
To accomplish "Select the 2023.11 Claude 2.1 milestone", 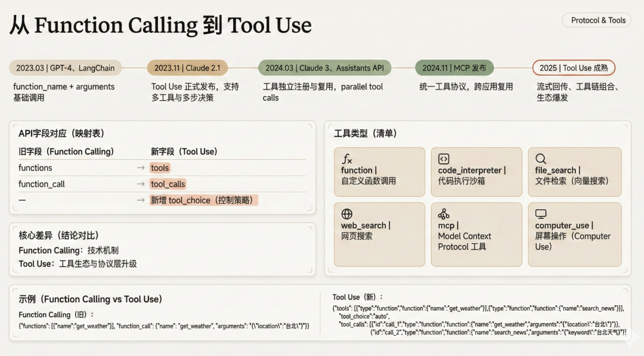I will 187,68.
